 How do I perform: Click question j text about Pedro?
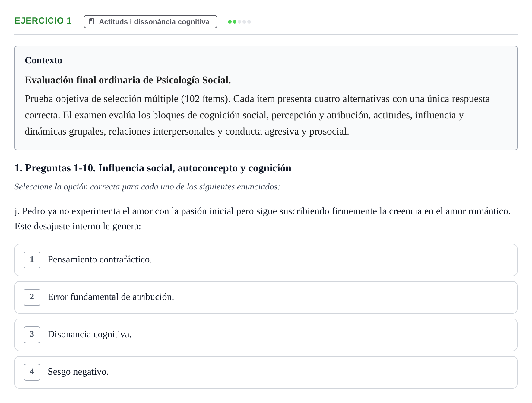(x=262, y=218)
